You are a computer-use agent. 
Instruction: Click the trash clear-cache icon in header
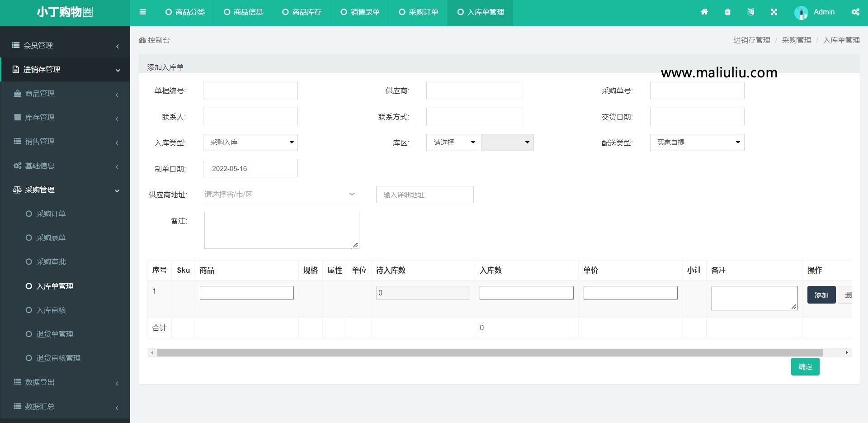(x=727, y=12)
